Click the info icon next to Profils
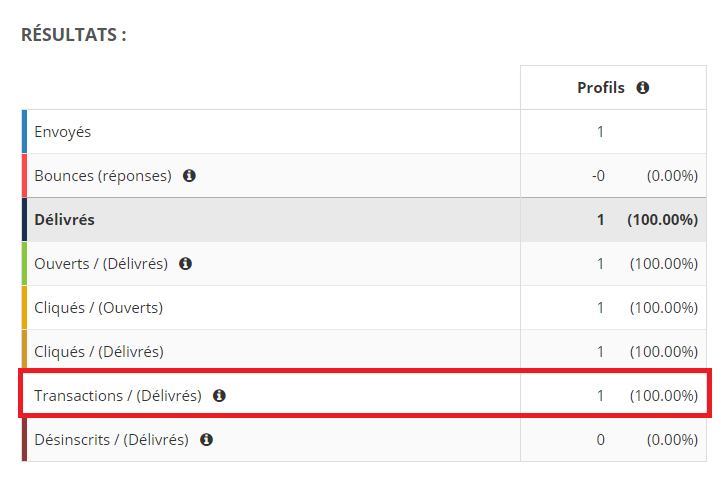This screenshot has height=489, width=721. (643, 88)
